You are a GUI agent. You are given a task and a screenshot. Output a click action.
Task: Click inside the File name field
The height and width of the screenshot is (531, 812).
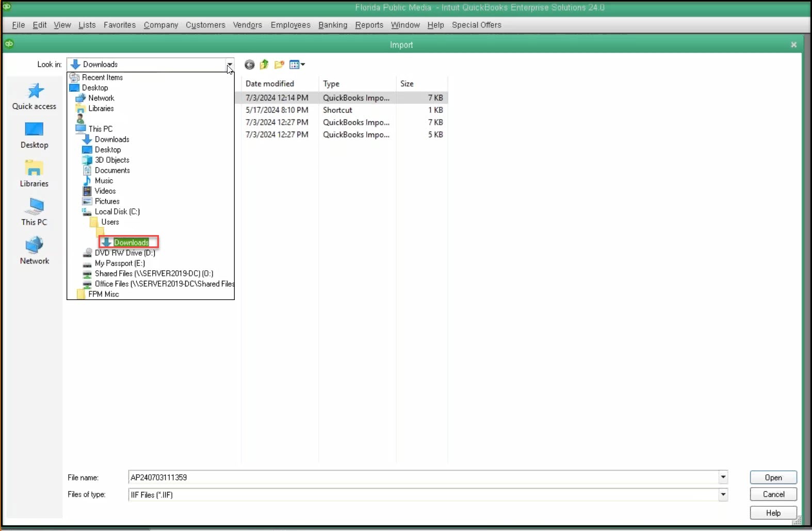pos(423,477)
